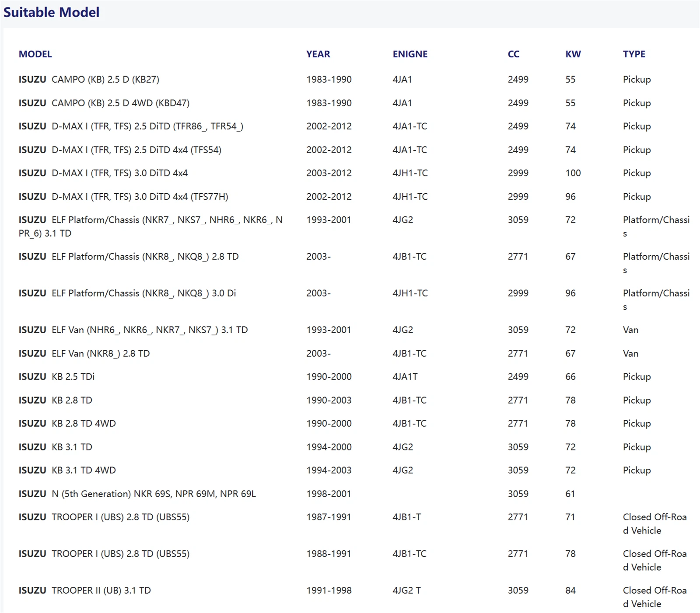Select the 'CAMPO (KB) 2.5 D (KB27)' model row
Image resolution: width=700 pixels, height=613 pixels.
tap(89, 80)
